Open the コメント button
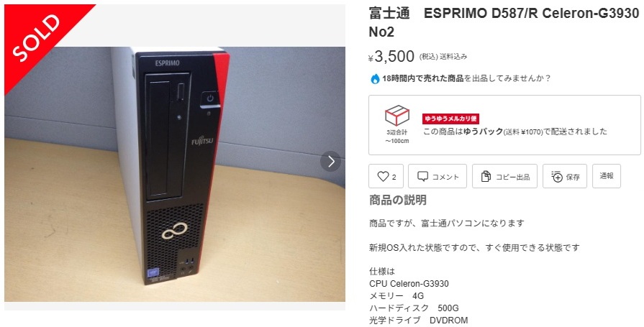The image size is (644, 327). pyautogui.click(x=437, y=176)
